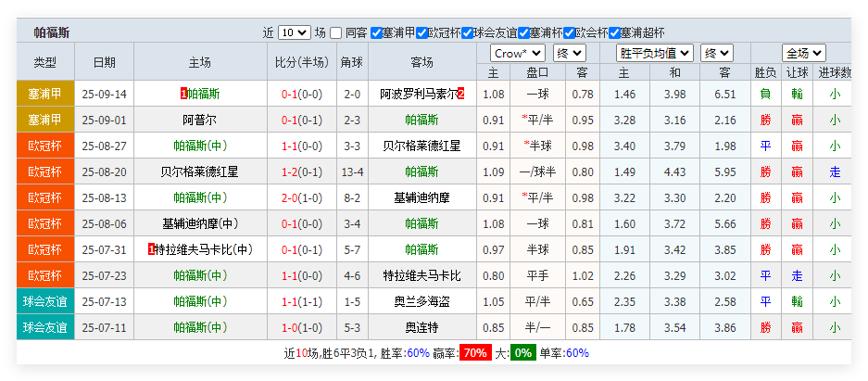The image size is (868, 381).
Task: Click the handicap 半/一 cell
Action: [537, 328]
